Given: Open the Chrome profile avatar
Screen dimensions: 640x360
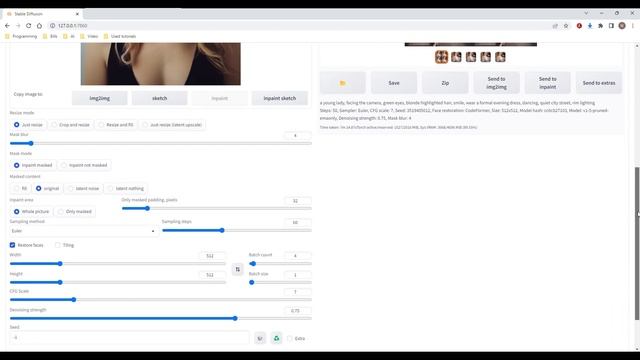Looking at the screenshot, I should point(622,26).
